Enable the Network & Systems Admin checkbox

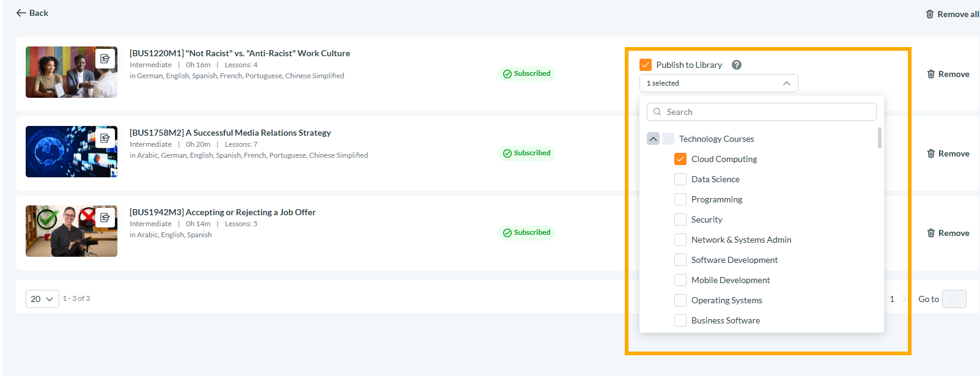tap(680, 240)
